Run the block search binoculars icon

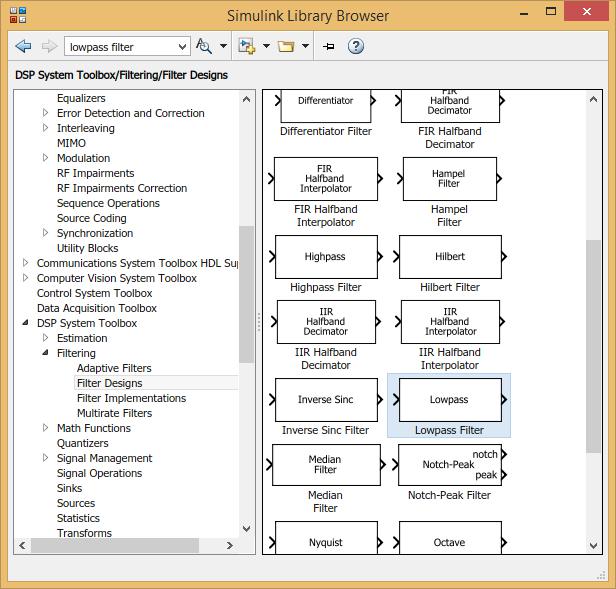pyautogui.click(x=204, y=46)
